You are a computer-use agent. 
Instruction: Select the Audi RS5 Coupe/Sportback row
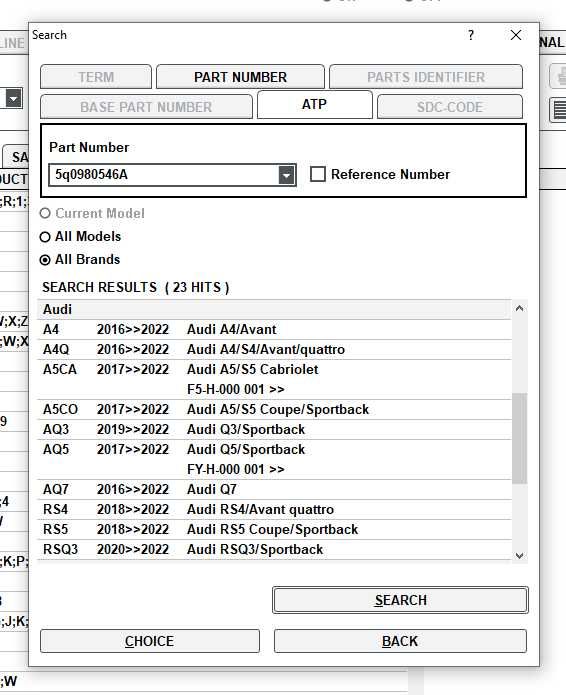[275, 529]
